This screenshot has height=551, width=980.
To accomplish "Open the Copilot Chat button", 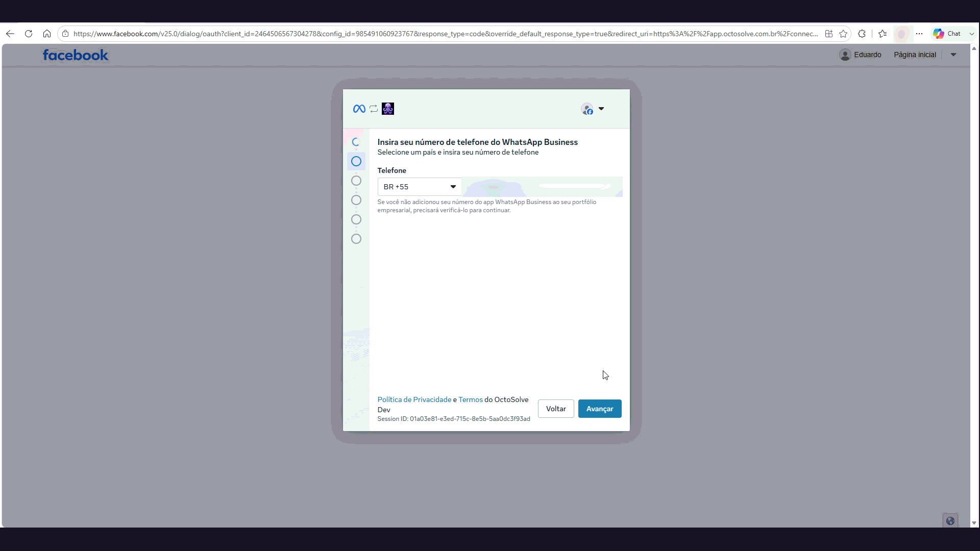I will coord(948,34).
